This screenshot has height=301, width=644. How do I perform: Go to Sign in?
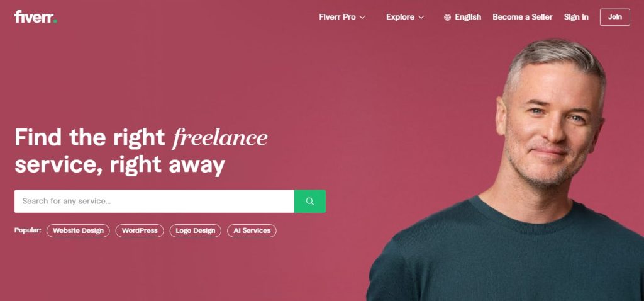[x=576, y=17]
